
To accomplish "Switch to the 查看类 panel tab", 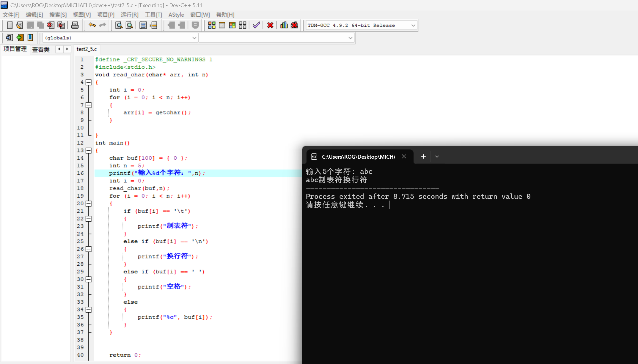I will click(x=41, y=49).
